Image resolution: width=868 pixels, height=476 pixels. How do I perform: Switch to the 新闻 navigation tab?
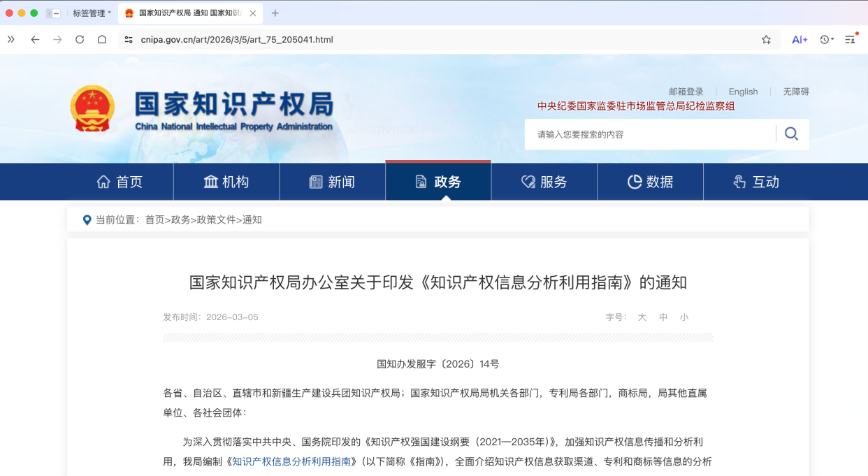coord(333,181)
